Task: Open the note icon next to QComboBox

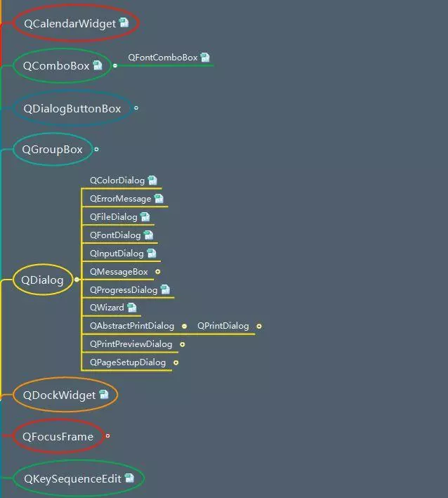Action: pyautogui.click(x=98, y=65)
